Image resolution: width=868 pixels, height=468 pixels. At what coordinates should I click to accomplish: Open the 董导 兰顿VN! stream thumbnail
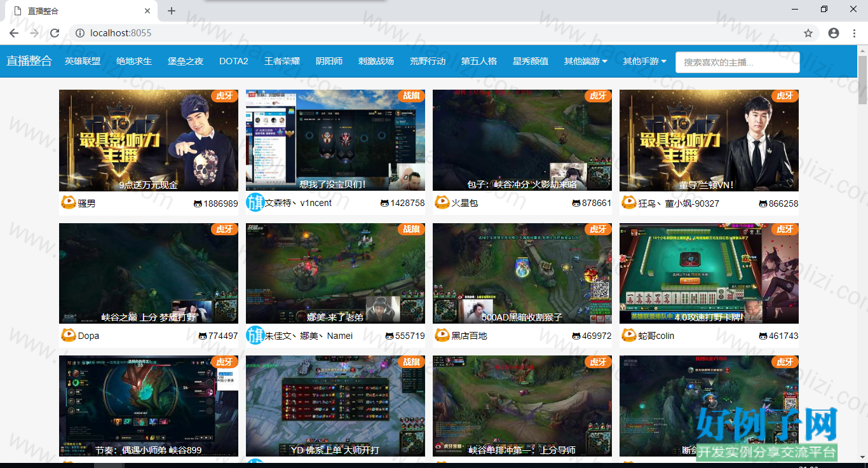click(x=709, y=140)
